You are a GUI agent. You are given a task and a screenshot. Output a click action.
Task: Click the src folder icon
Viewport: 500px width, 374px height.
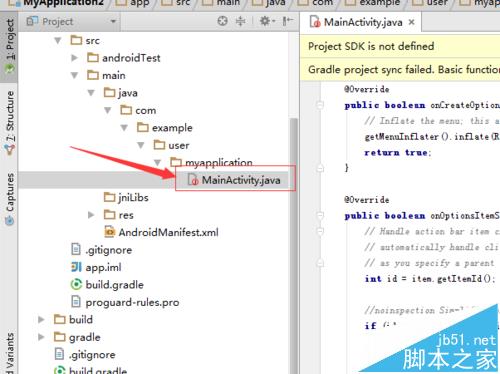point(76,40)
